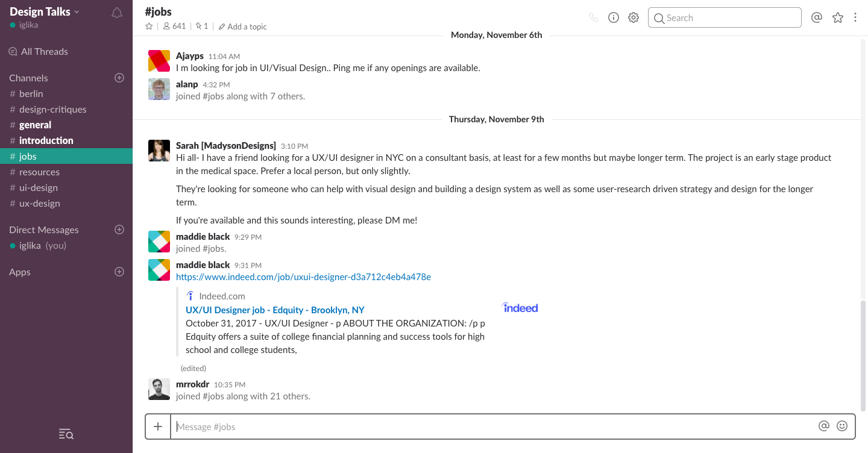Screen dimensions: 868x453
Task: Star the #jobs channel in header
Action: pyautogui.click(x=149, y=27)
